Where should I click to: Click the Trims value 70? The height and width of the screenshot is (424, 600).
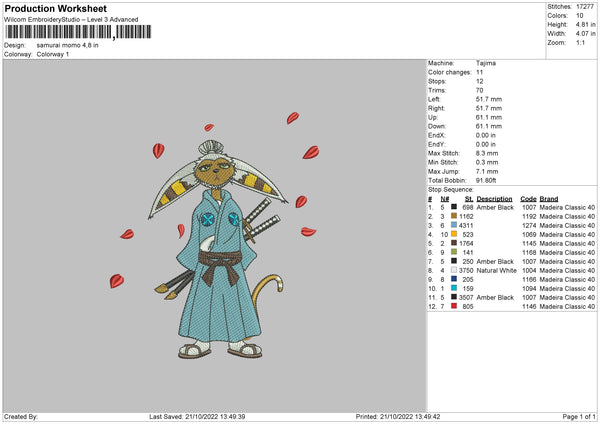479,90
